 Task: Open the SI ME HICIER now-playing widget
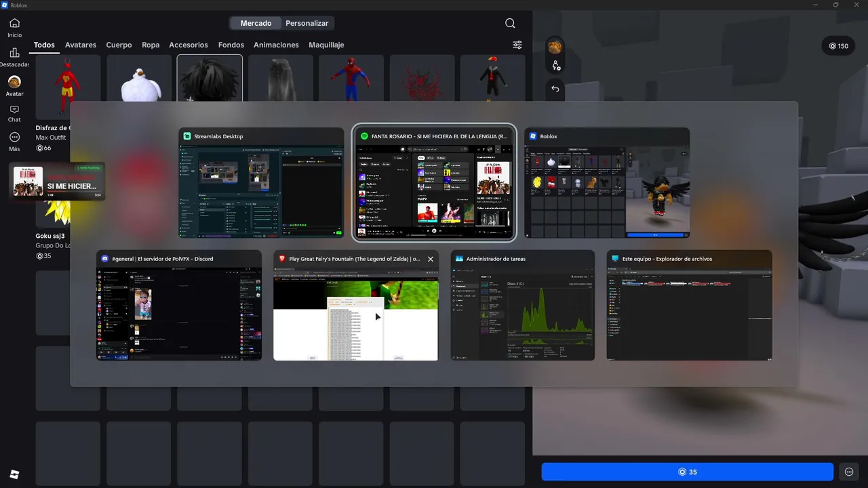point(57,182)
